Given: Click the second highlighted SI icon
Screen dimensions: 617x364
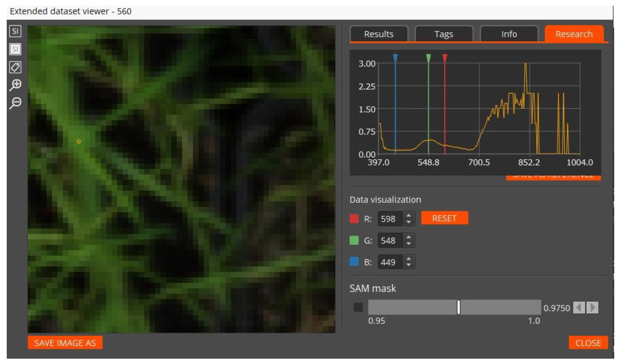Looking at the screenshot, I should (15, 49).
